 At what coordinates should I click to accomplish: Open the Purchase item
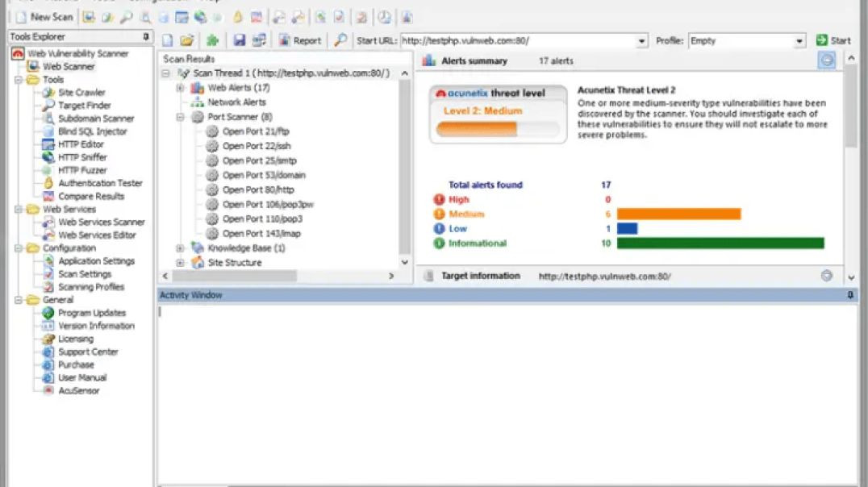[x=76, y=364]
